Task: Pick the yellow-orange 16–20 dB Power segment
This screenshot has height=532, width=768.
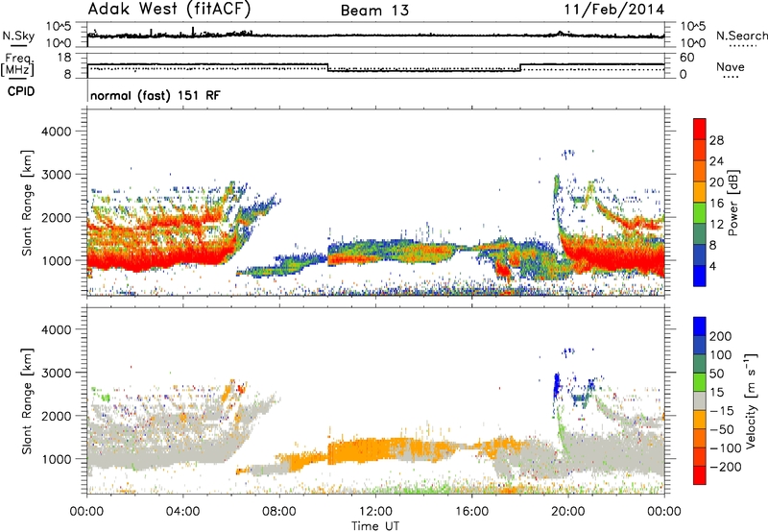Action: 700,192
